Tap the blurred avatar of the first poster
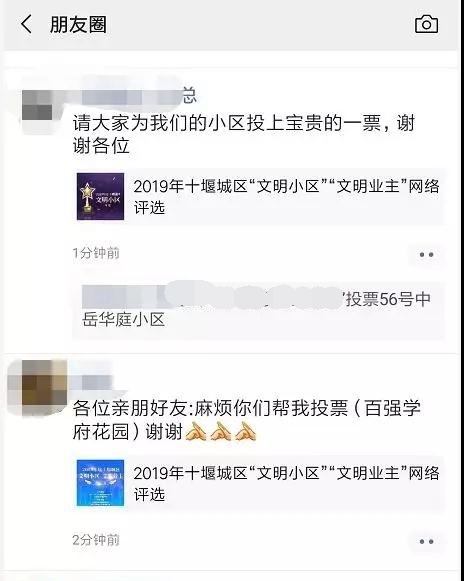This screenshot has width=464, height=581. (37, 106)
